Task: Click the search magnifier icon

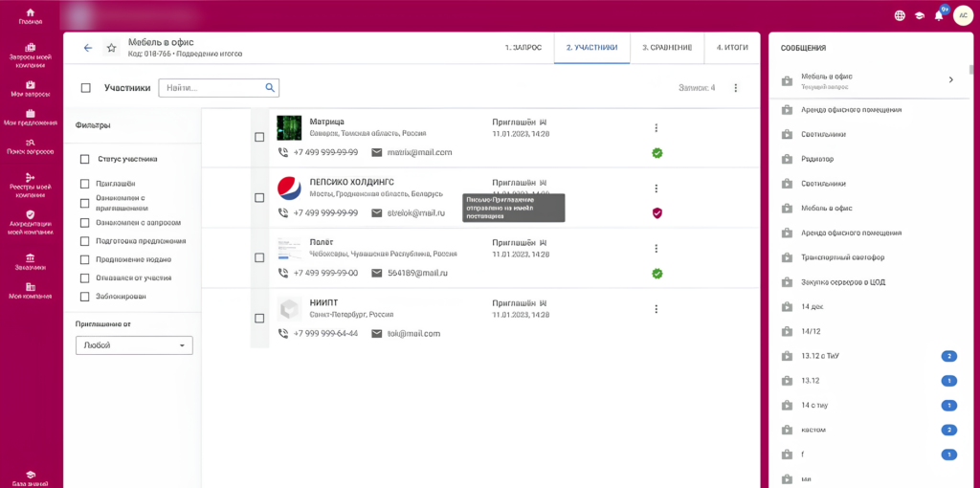Action: (x=271, y=87)
